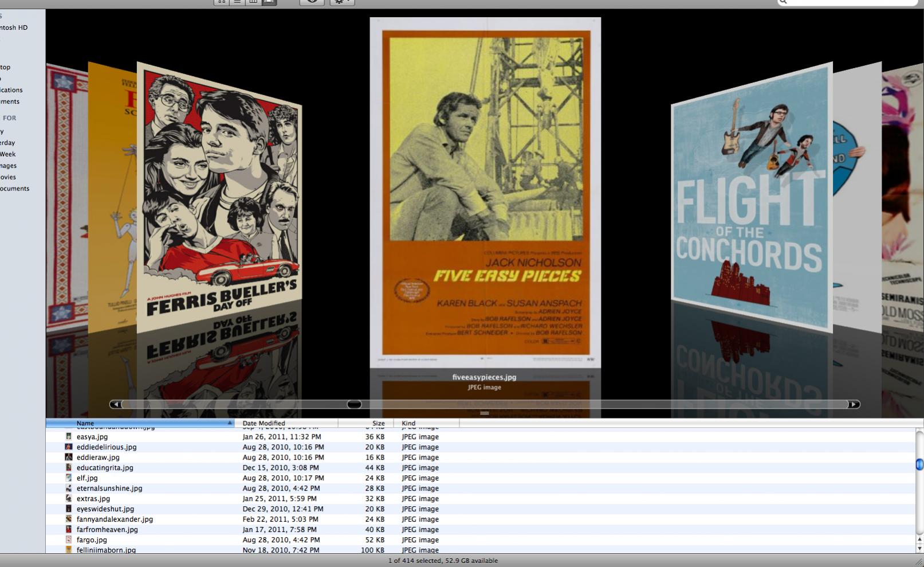Click the file list scroll-up arrow
Viewport: 924px width, 567px height.
pyautogui.click(x=919, y=539)
